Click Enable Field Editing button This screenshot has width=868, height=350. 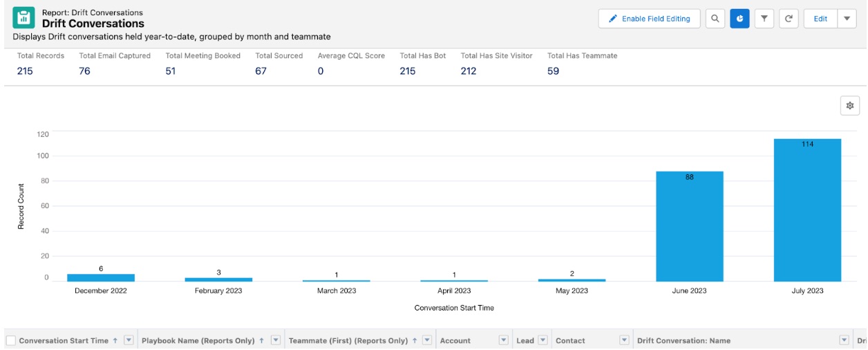click(649, 19)
